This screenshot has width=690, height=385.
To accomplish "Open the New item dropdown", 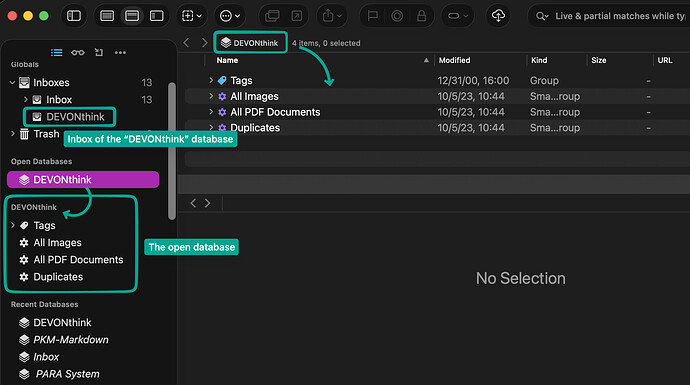I will pyautogui.click(x=192, y=16).
